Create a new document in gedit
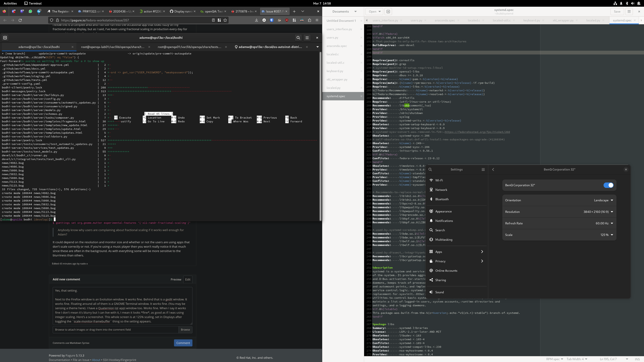This screenshot has width=644, height=362. pyautogui.click(x=388, y=12)
